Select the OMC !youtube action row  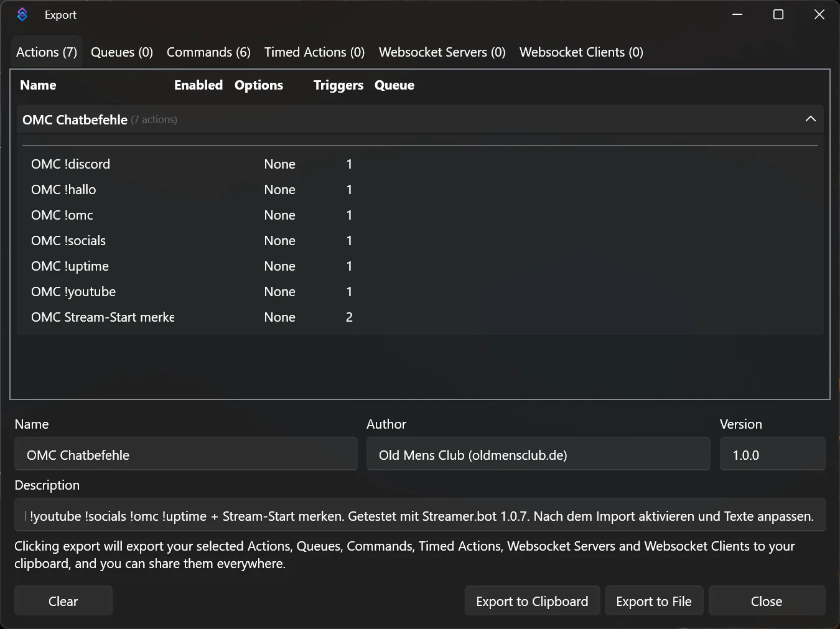(x=420, y=292)
